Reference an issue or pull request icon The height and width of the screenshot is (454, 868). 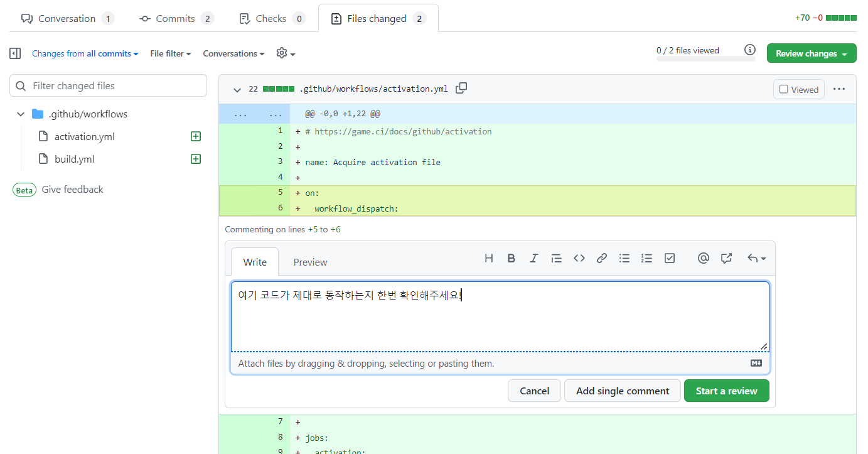(726, 258)
